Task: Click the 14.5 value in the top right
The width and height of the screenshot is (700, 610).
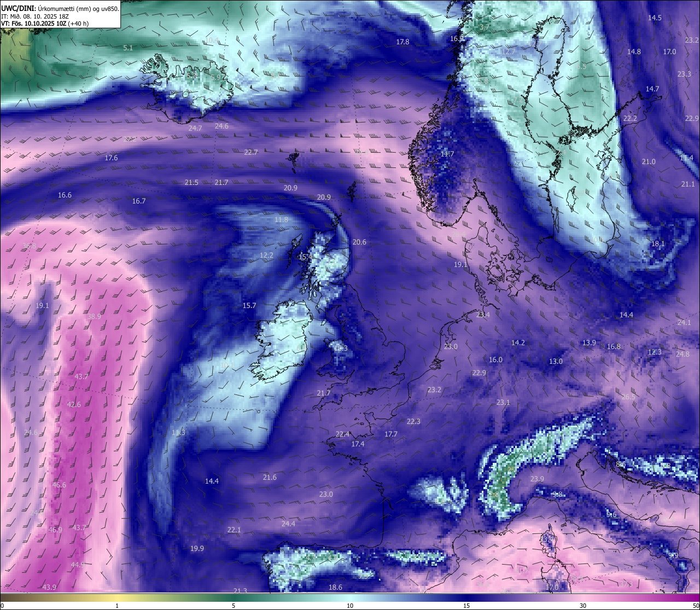Action: coord(655,18)
